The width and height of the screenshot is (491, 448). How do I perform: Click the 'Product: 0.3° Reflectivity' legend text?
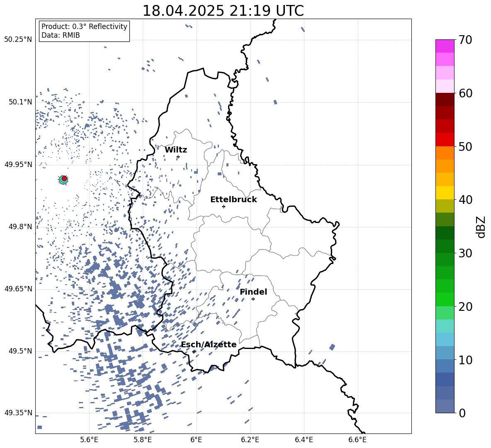pos(84,27)
